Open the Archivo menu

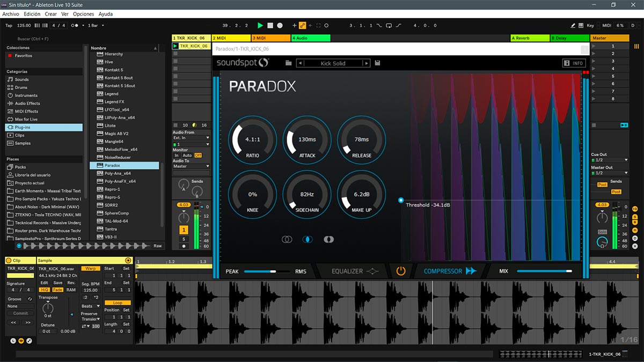11,14
